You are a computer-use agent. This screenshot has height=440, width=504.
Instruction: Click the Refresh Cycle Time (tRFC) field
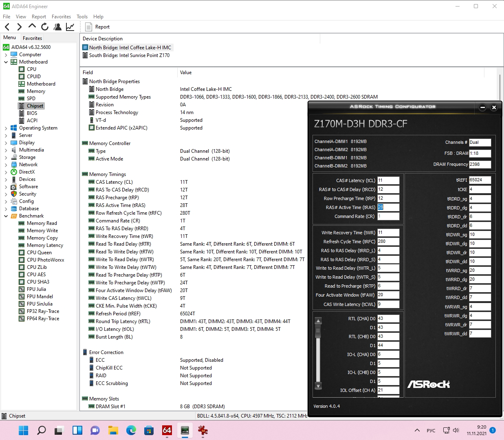tap(388, 242)
